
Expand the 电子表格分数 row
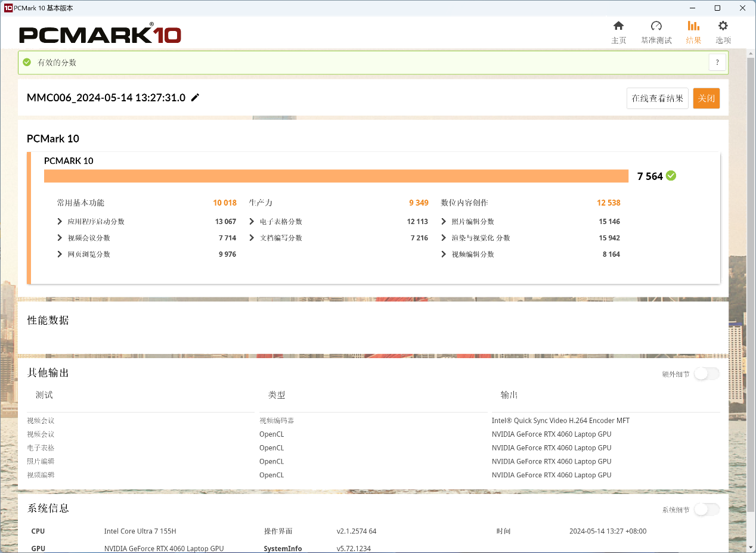coord(252,222)
